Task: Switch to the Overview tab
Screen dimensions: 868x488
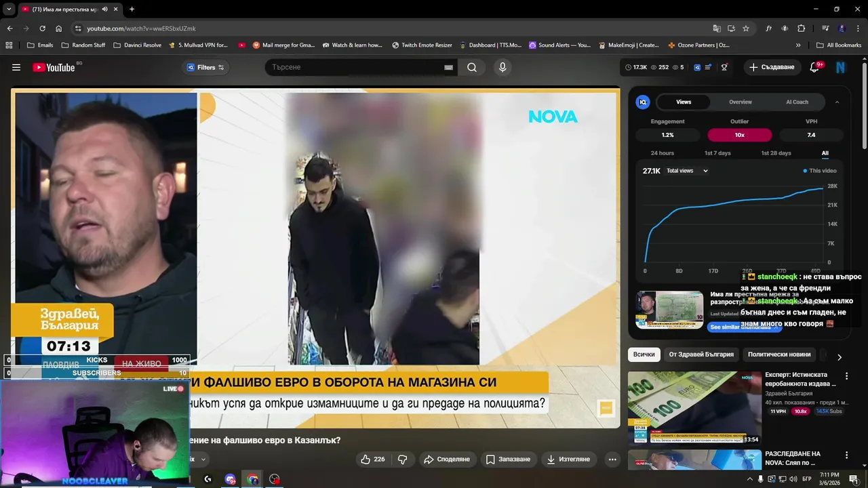Action: [x=741, y=102]
